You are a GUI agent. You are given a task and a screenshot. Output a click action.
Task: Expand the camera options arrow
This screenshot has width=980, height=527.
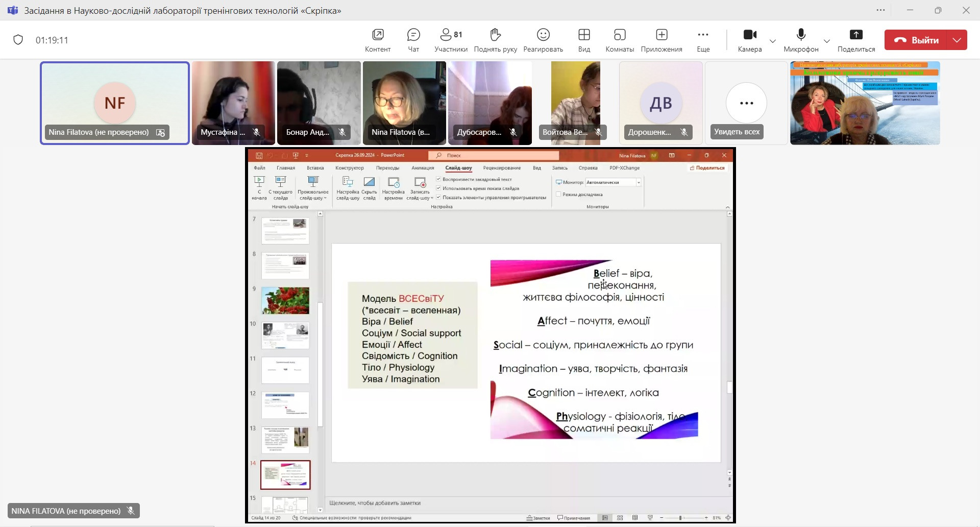click(773, 41)
